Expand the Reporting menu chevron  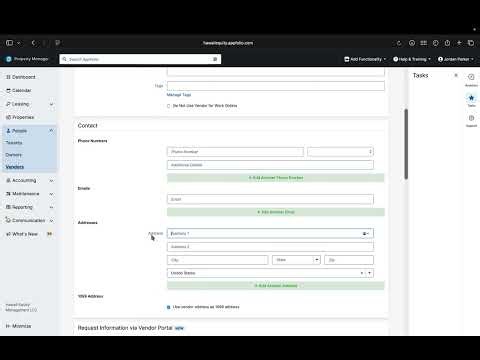[x=51, y=207]
